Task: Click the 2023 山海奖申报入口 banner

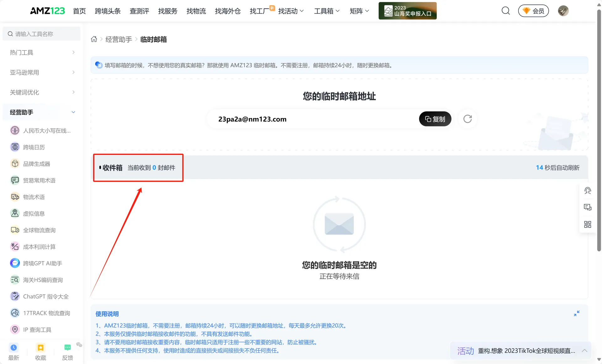Action: tap(407, 11)
